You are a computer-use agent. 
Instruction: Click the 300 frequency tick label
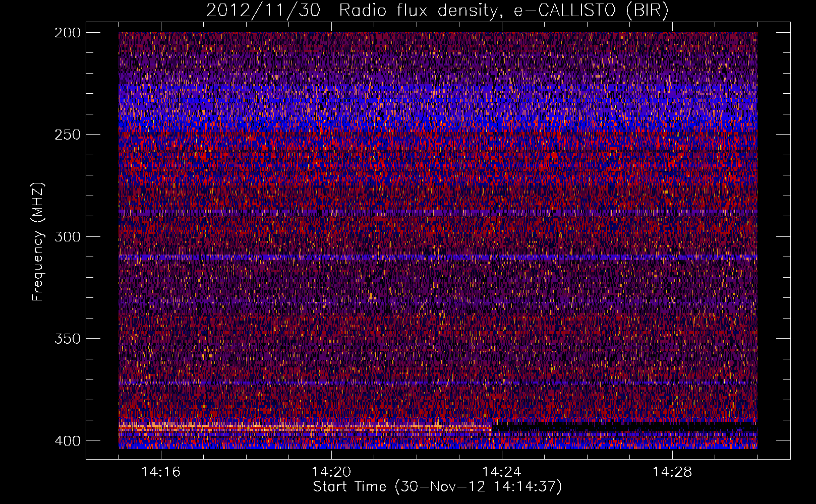67,236
